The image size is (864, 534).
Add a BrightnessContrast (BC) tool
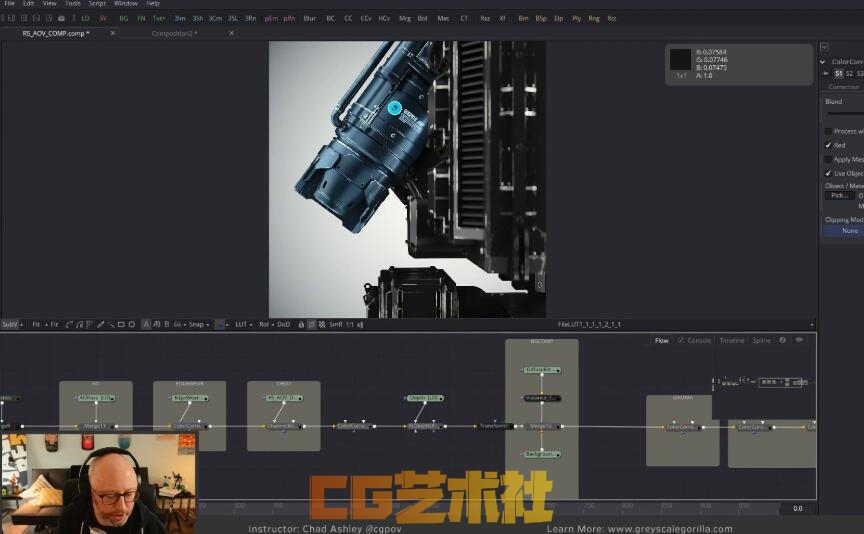click(331, 18)
